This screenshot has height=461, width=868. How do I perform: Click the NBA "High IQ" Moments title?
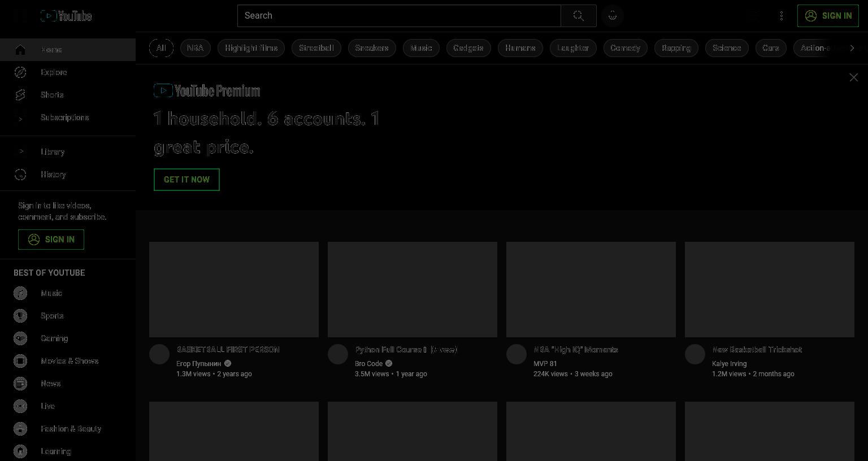click(576, 350)
